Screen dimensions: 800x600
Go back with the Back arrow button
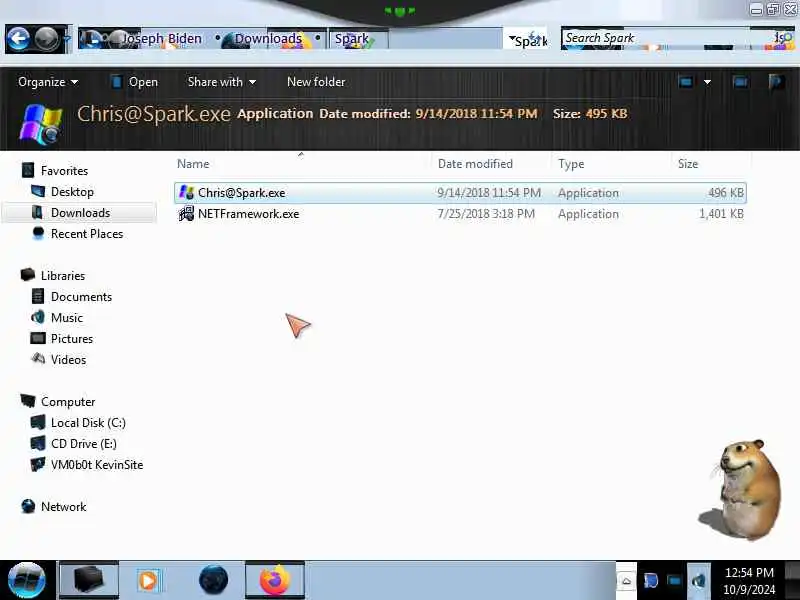tap(18, 39)
